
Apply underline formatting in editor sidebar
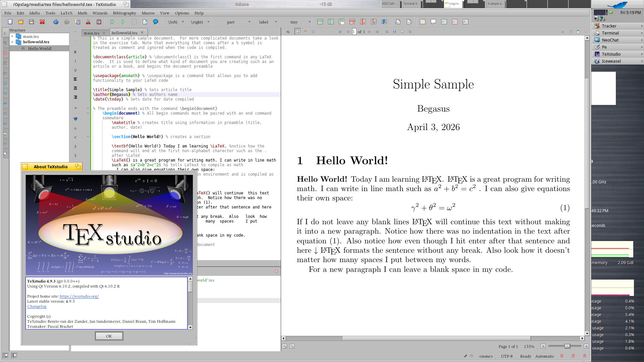pyautogui.click(x=75, y=70)
